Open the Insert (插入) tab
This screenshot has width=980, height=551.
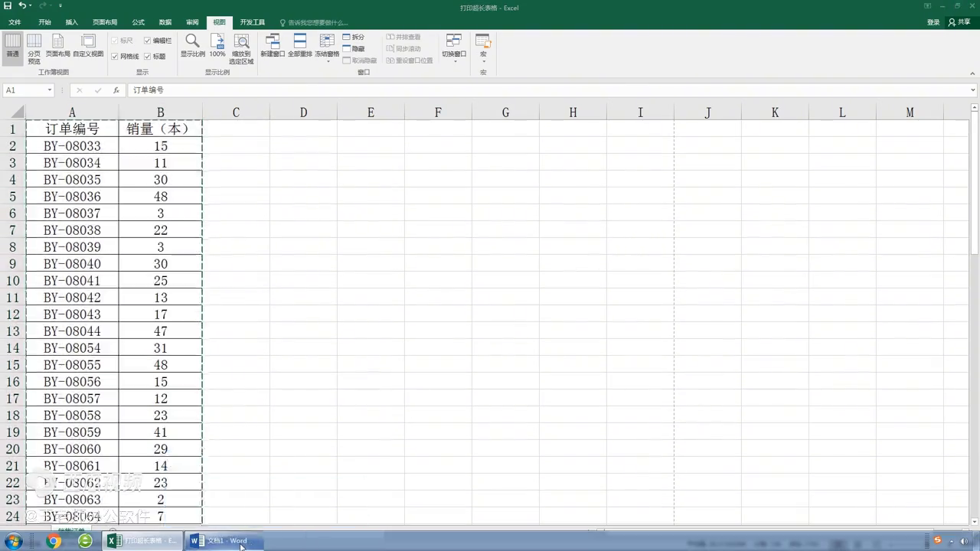[72, 23]
